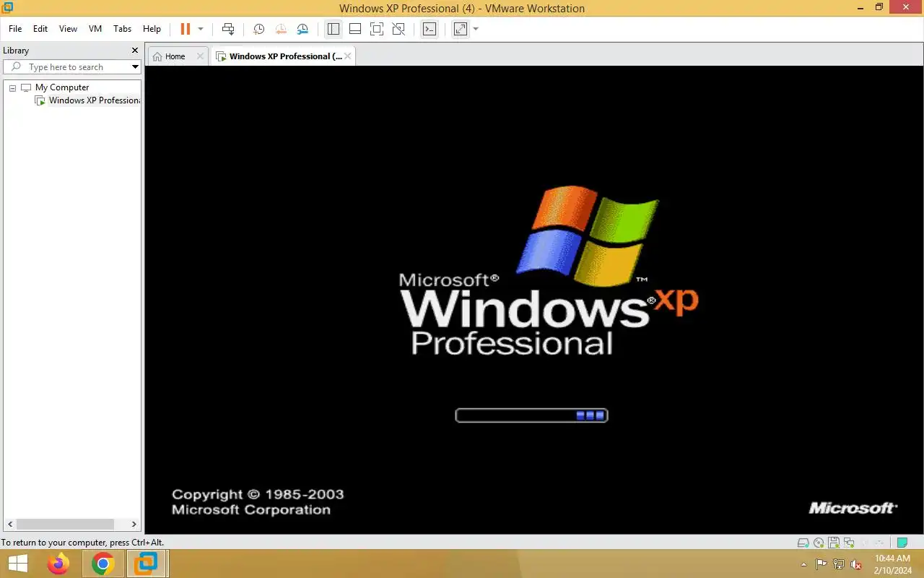Launch Google Chrome from the taskbar
The width and height of the screenshot is (924, 578).
(x=103, y=564)
